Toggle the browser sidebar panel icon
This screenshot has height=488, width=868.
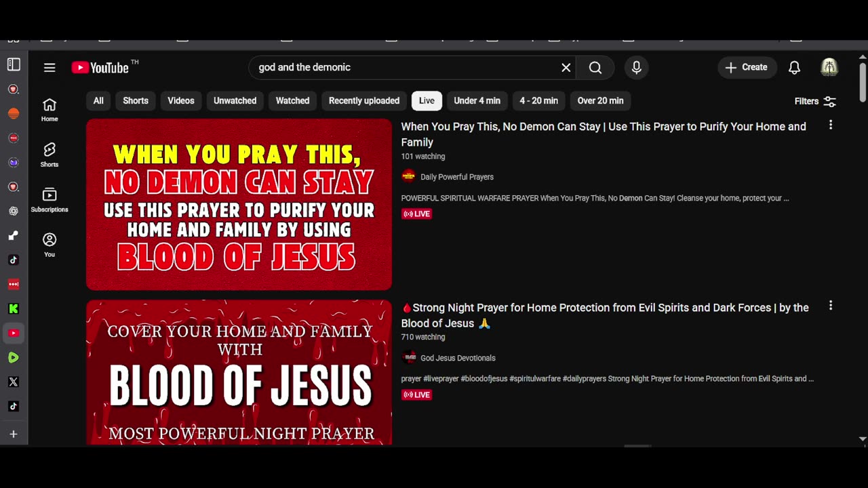(x=14, y=64)
